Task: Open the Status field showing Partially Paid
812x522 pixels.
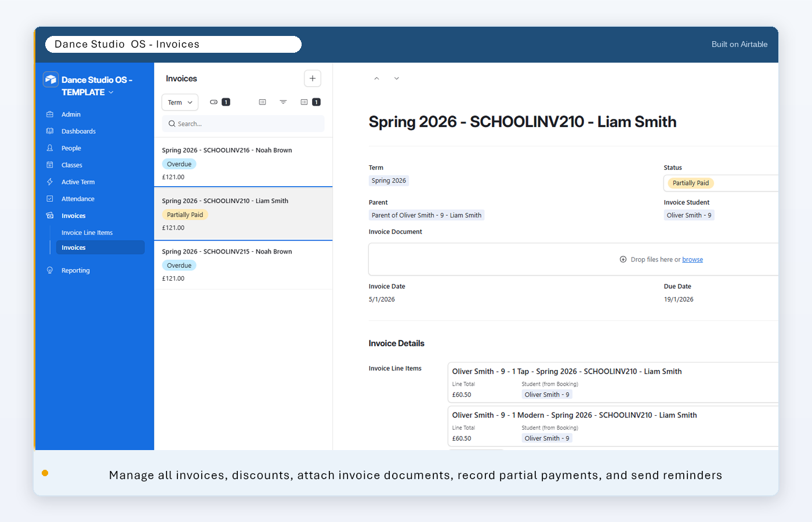Action: (x=721, y=183)
